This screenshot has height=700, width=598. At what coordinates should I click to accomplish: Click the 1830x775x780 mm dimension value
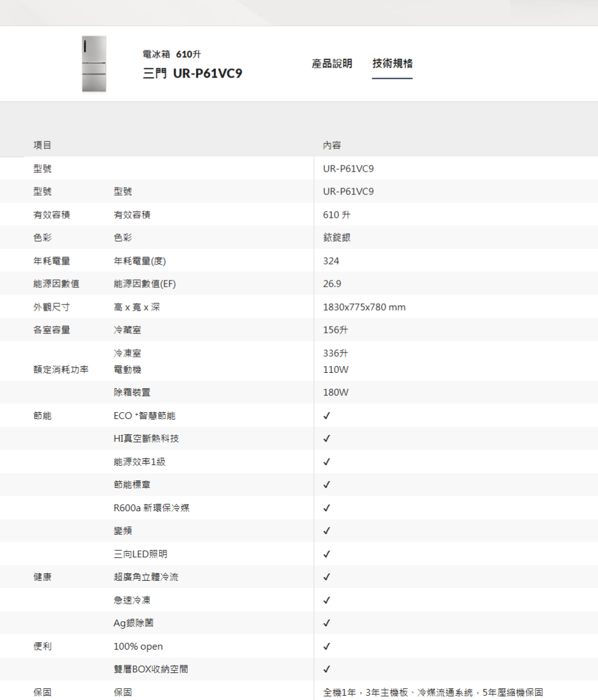point(364,307)
